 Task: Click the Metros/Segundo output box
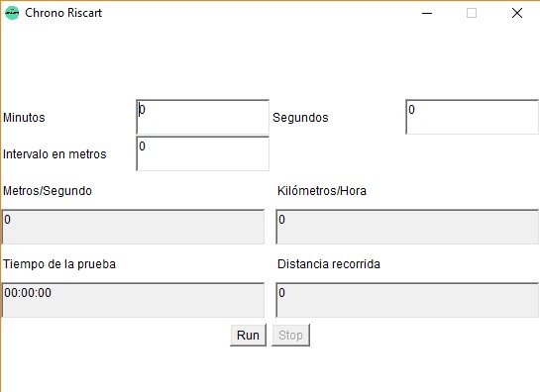[134, 227]
